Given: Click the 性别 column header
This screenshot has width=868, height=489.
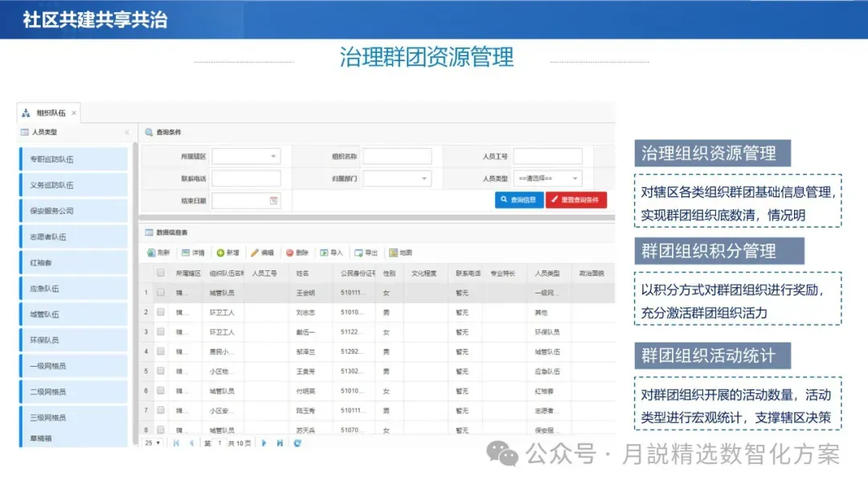Looking at the screenshot, I should tap(389, 273).
